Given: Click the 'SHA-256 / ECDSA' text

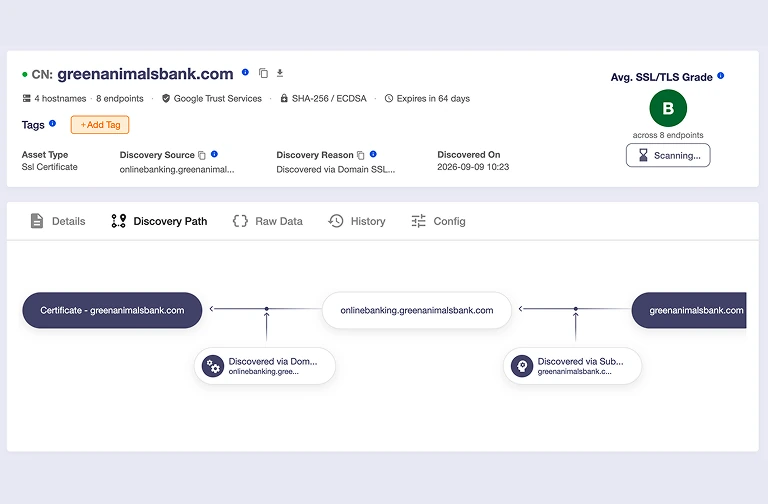Looking at the screenshot, I should point(329,98).
